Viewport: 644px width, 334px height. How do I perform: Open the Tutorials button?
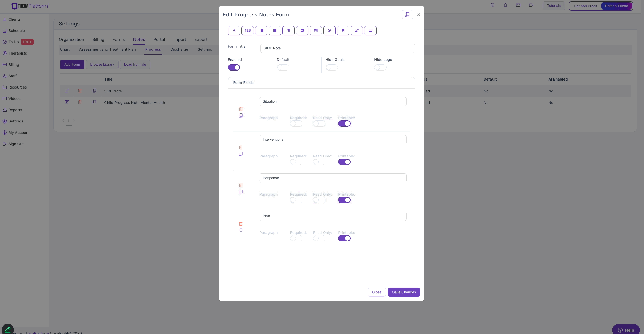[x=554, y=6]
